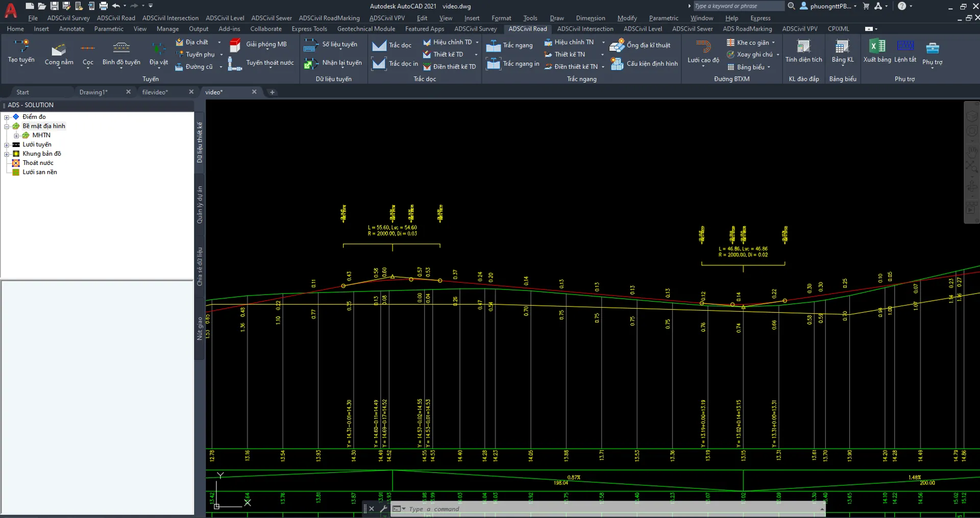Click the Trắc dọc in icon
Screen dimensions: 980x518
379,64
